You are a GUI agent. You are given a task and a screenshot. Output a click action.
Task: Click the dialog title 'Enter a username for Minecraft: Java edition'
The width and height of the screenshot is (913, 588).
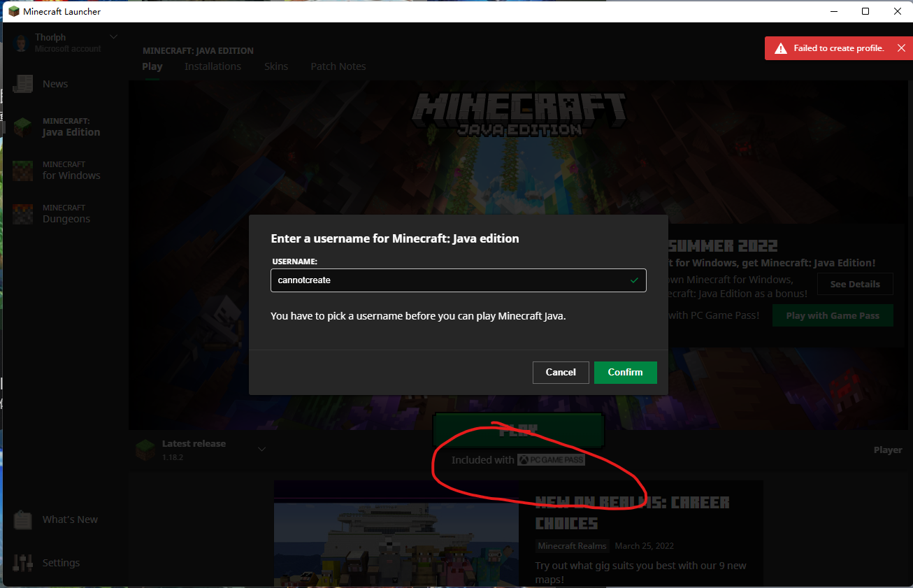[x=395, y=238]
